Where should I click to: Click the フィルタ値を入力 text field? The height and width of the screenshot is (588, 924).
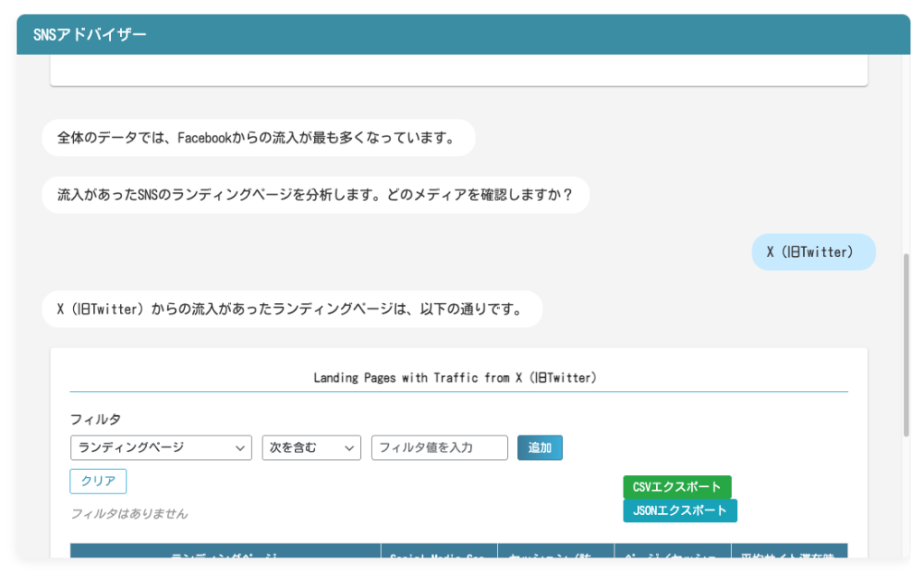[439, 447]
